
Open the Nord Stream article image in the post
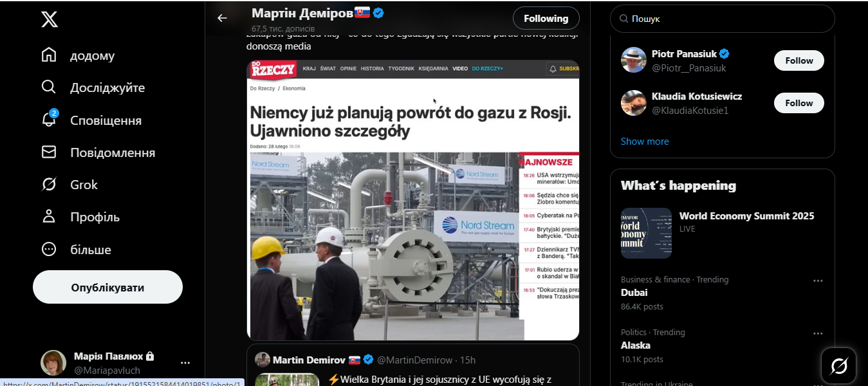coord(413,200)
